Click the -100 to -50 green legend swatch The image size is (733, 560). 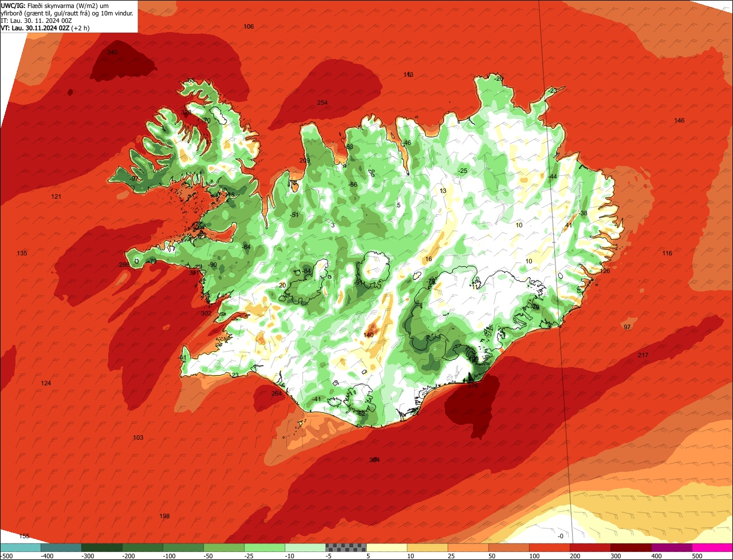[183, 547]
